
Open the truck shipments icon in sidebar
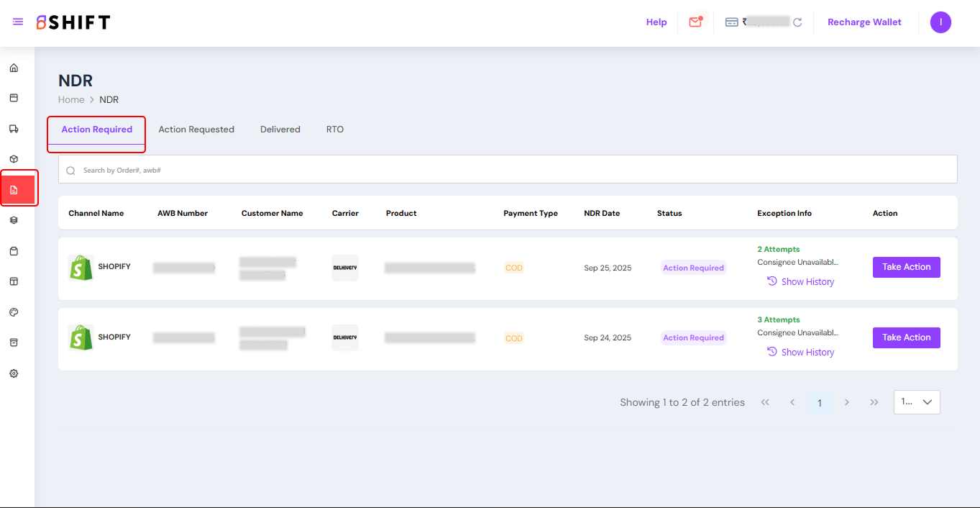[x=14, y=129]
